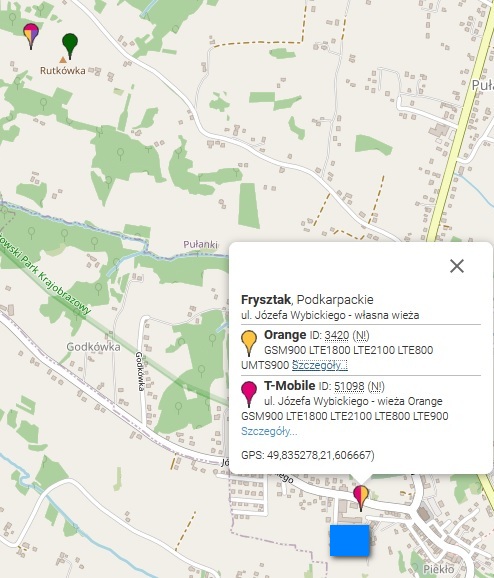Click the Frysztak heading in popup
The height and width of the screenshot is (578, 494).
click(266, 300)
